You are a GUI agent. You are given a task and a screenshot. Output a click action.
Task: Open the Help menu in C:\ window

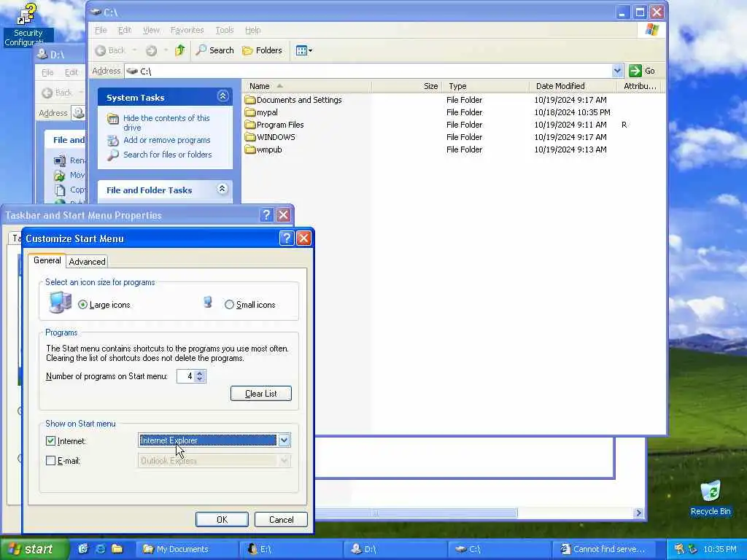[x=253, y=30]
